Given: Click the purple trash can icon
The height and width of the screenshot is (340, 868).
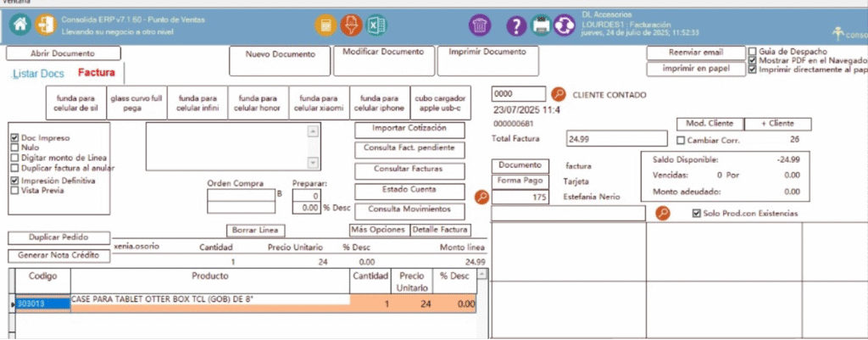Looking at the screenshot, I should tap(480, 25).
